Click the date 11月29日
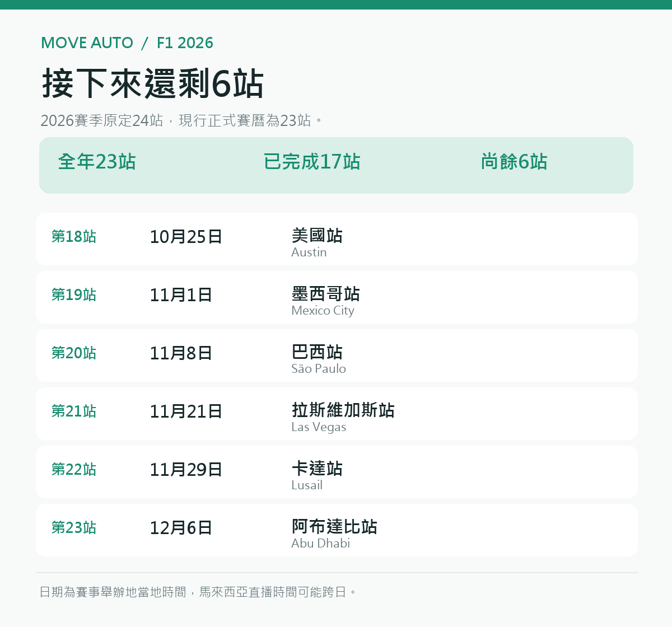 tap(186, 470)
